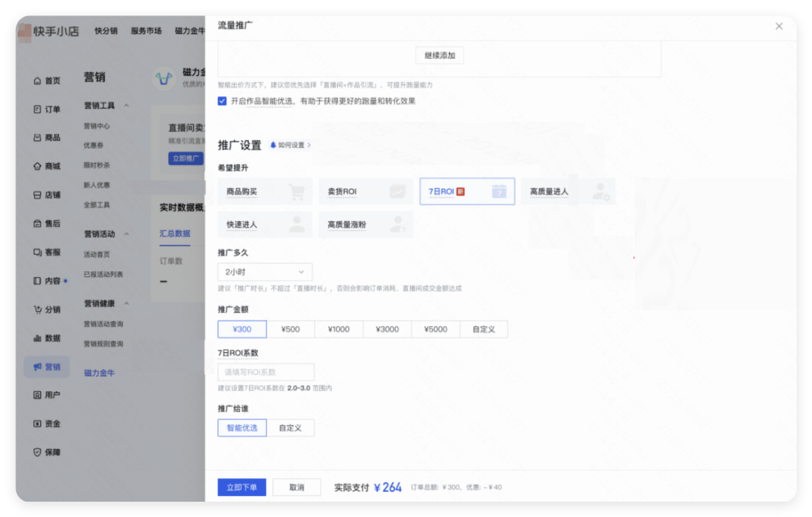Open the 推广多久 duration dropdown showing 2小时
The height and width of the screenshot is (517, 812).
(x=265, y=271)
